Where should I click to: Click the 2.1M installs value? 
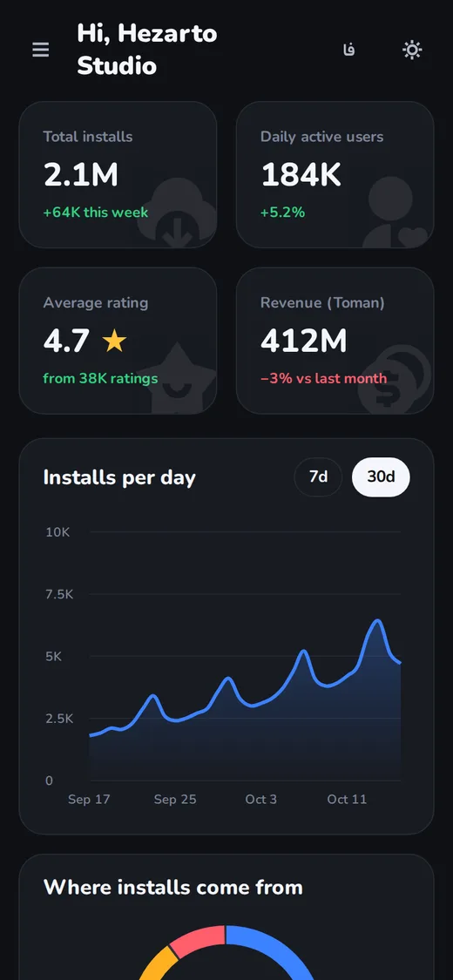coord(81,175)
